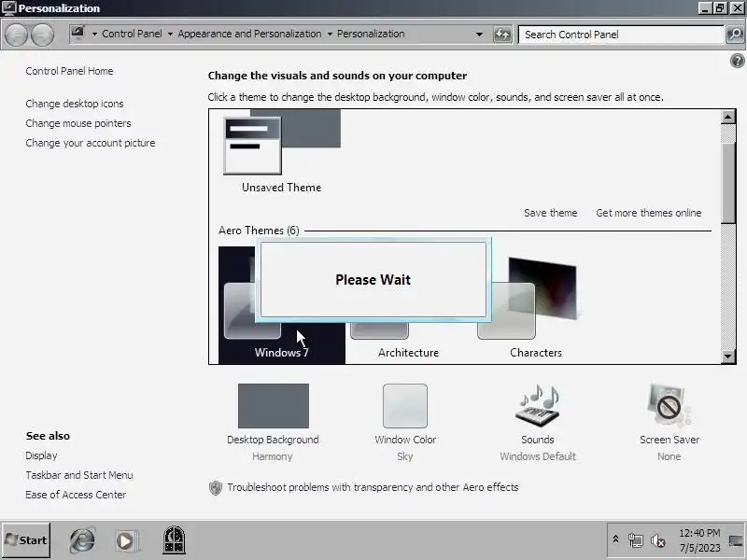Open the Window Color Sky swatch
Image resolution: width=747 pixels, height=560 pixels.
pyautogui.click(x=405, y=406)
